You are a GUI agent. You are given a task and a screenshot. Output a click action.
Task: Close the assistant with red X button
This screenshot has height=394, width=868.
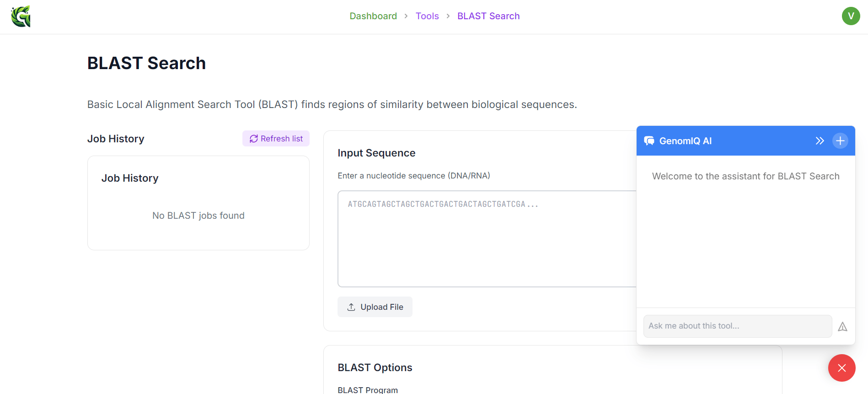click(841, 368)
